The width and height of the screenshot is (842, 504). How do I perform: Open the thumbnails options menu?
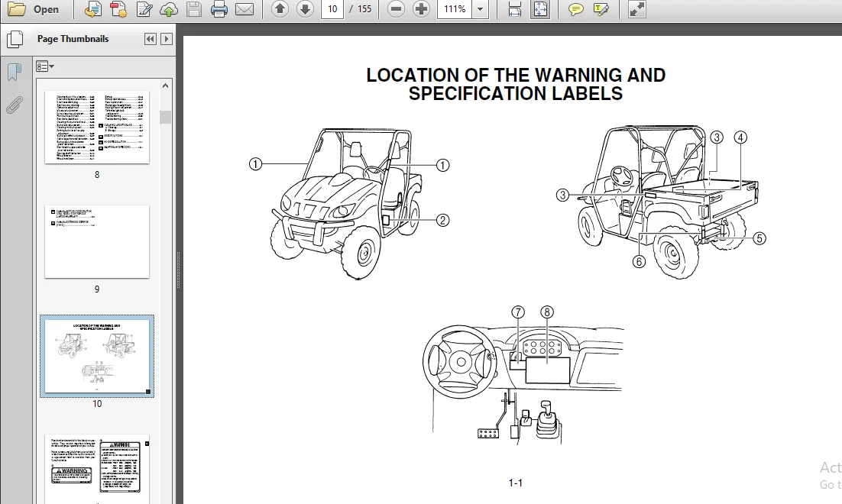[44, 66]
